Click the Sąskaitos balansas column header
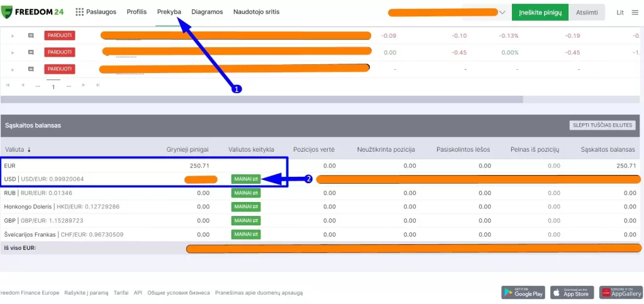This screenshot has width=644, height=304. [x=608, y=150]
